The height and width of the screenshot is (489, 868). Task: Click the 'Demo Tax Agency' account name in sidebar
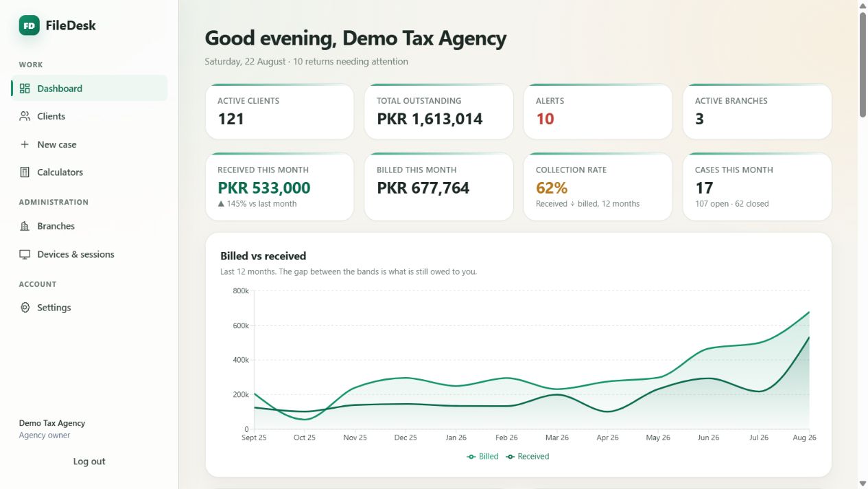coord(52,423)
